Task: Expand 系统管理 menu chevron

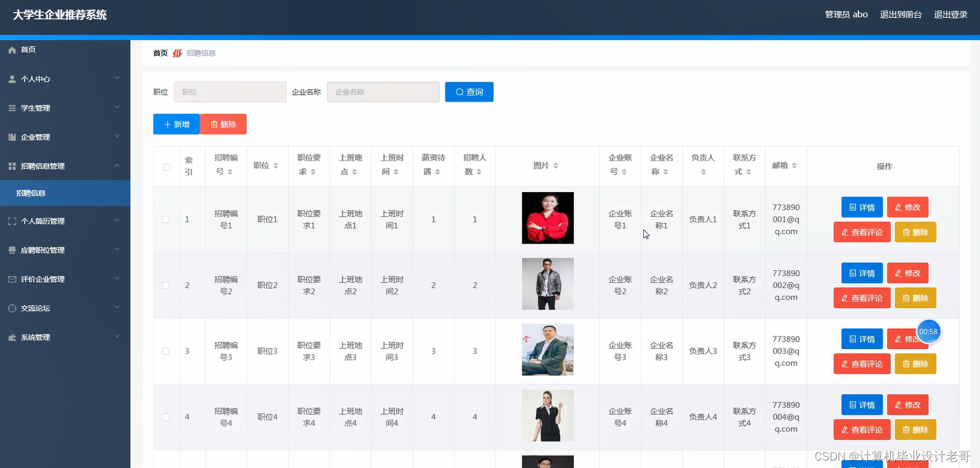Action: [117, 337]
